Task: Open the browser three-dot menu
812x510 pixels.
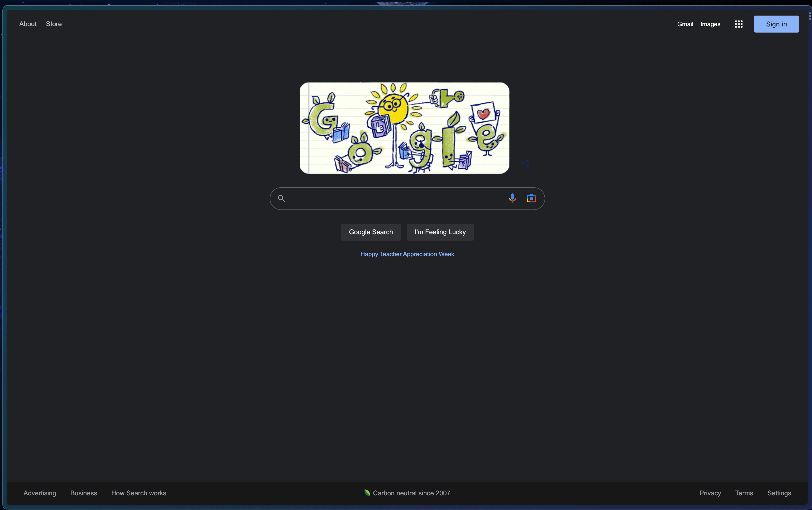Action: click(810, 16)
